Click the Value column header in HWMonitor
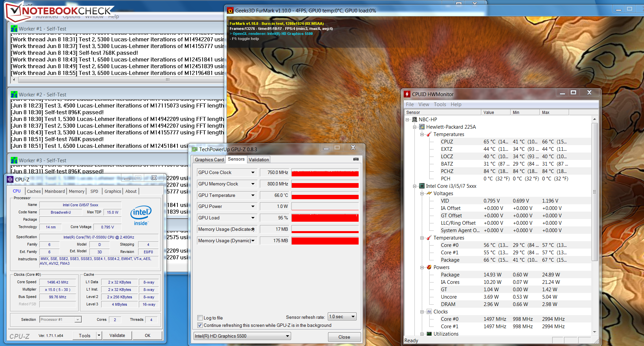The image size is (644, 346). pos(496,113)
